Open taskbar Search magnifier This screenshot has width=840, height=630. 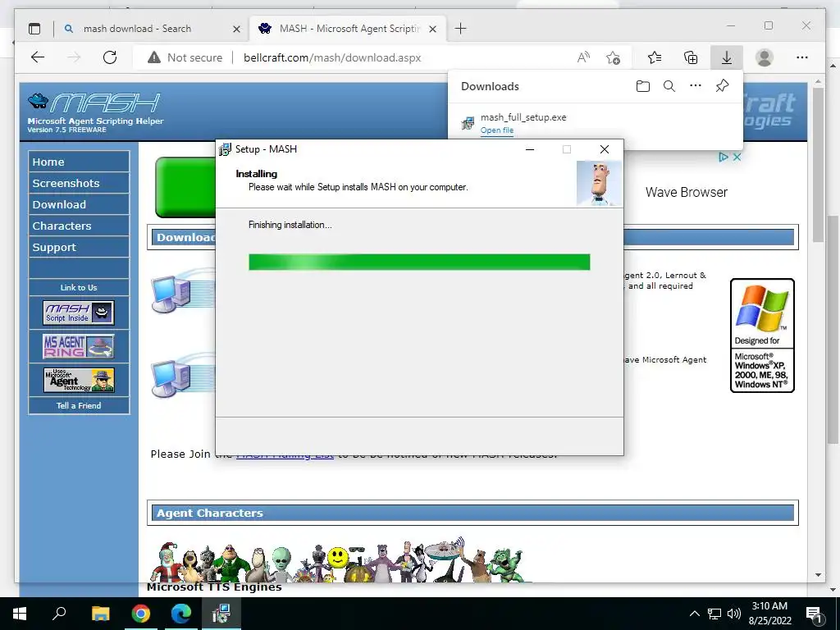59,614
